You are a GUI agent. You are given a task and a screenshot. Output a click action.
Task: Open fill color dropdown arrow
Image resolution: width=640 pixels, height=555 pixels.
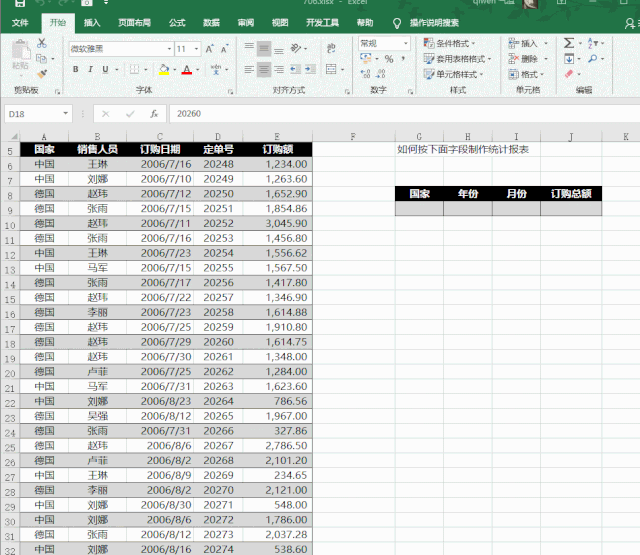tap(175, 69)
